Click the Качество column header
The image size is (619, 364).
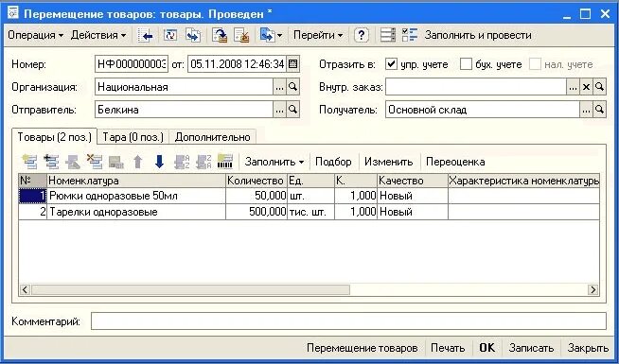[x=413, y=181]
